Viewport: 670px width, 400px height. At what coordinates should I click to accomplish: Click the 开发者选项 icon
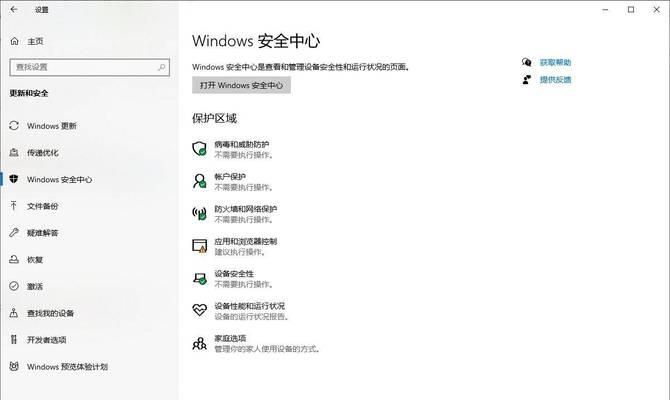click(x=14, y=339)
